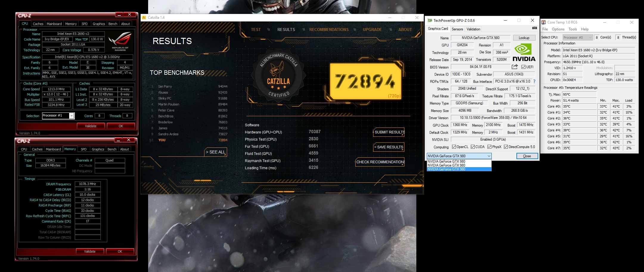Open Core Temp File menu
644x272 pixels.
pyautogui.click(x=545, y=29)
